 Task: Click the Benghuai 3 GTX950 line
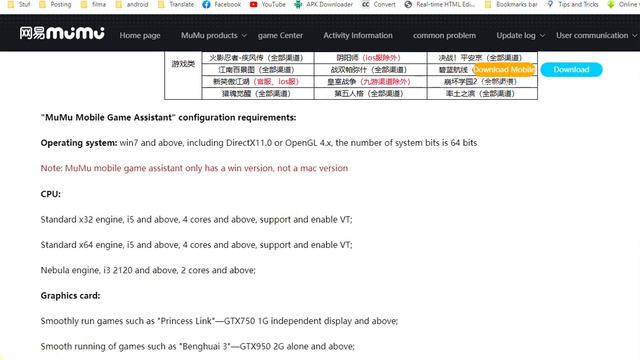point(198,347)
